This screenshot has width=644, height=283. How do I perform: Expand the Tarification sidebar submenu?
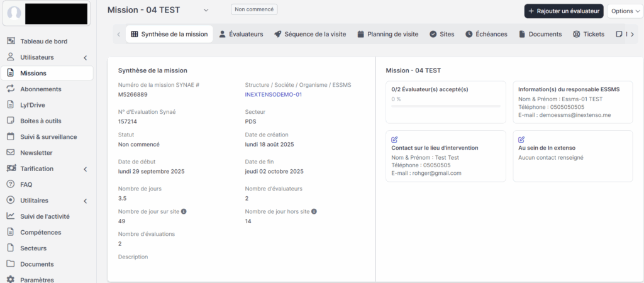(x=85, y=169)
